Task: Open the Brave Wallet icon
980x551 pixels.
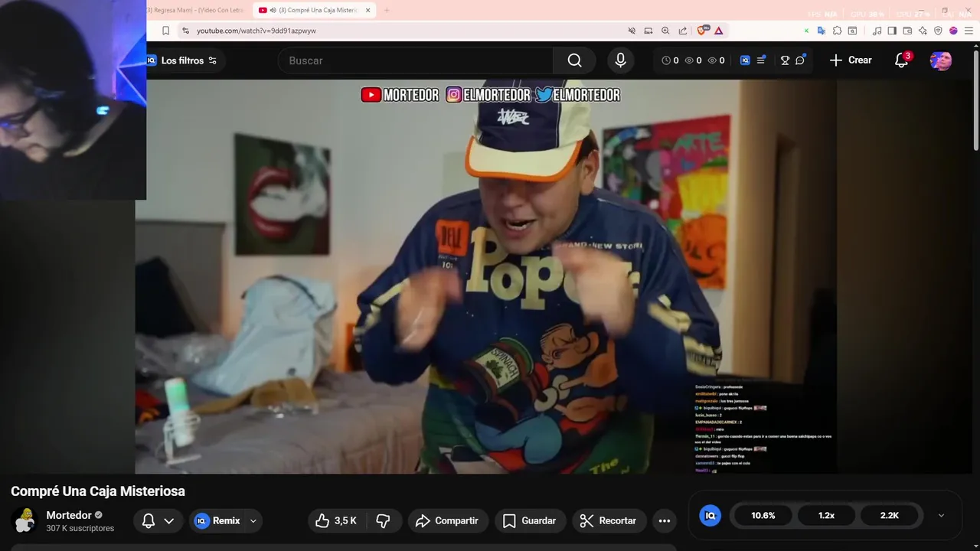Action: pyautogui.click(x=907, y=31)
